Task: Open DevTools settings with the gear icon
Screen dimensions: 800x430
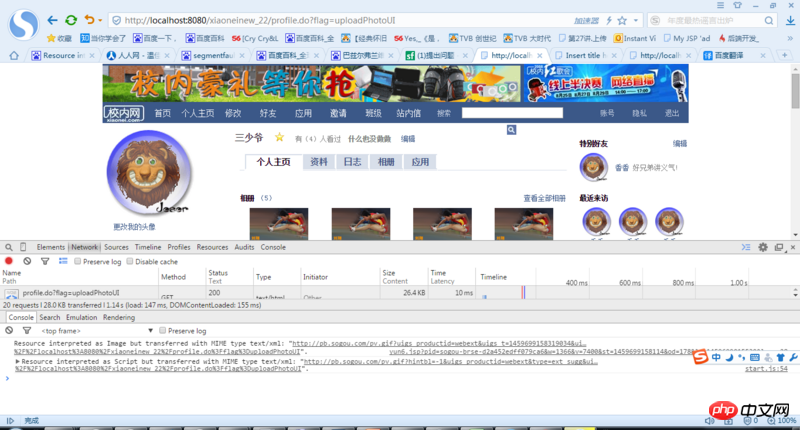Action: 763,247
